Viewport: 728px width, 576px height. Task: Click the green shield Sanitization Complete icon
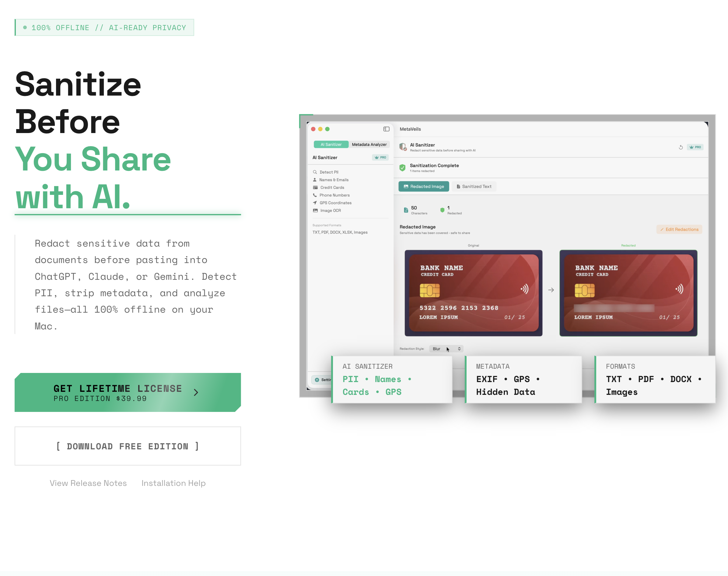(x=402, y=168)
